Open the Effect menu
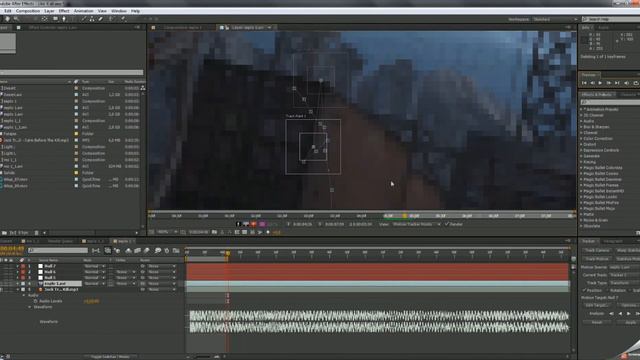The height and width of the screenshot is (360, 640). (64, 11)
